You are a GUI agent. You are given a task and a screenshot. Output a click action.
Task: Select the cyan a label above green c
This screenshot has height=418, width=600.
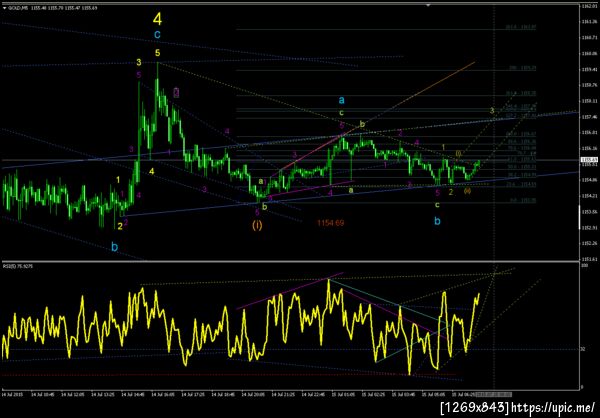[342, 100]
